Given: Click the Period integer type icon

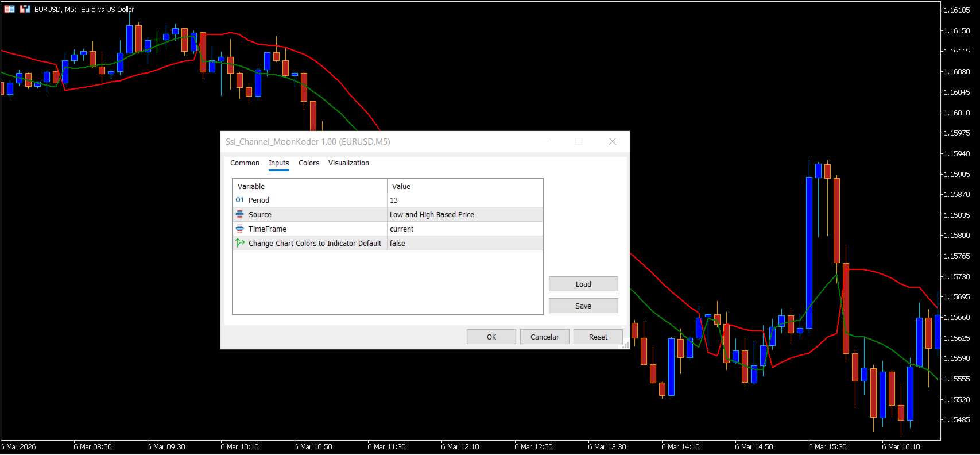Looking at the screenshot, I should coord(240,200).
